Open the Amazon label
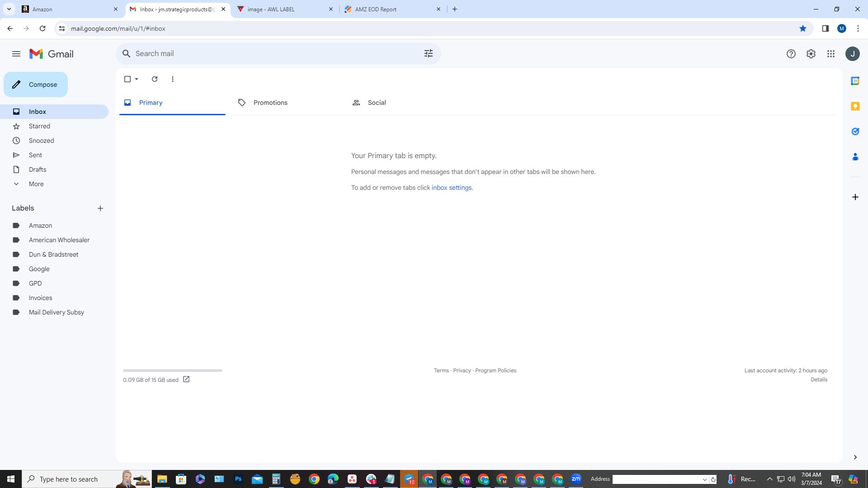Screen dimensions: 868x488 [54, 225]
